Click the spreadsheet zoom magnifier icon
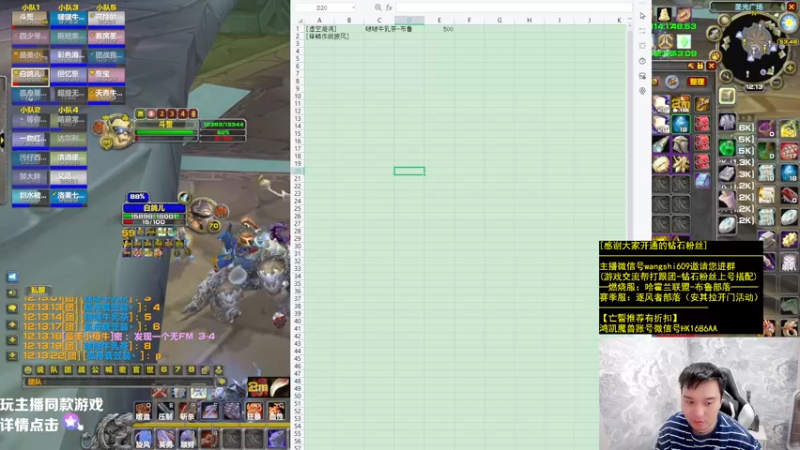The width and height of the screenshot is (800, 450). (378, 7)
